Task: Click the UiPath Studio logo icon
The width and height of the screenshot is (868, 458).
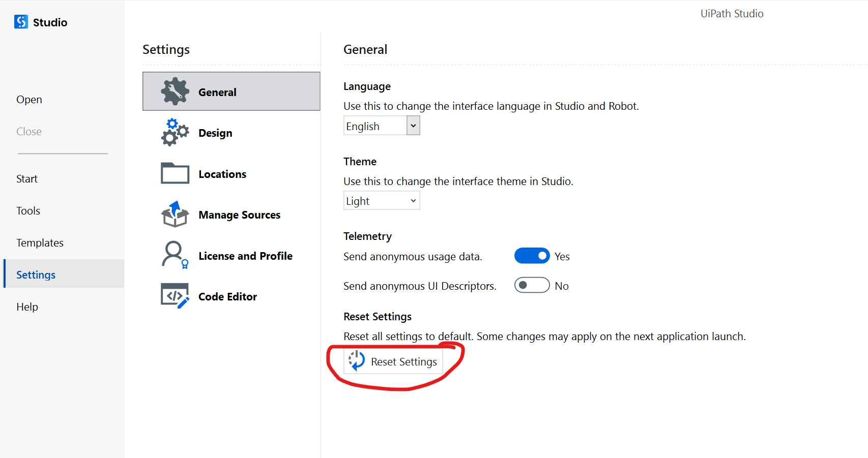Action: (x=21, y=22)
